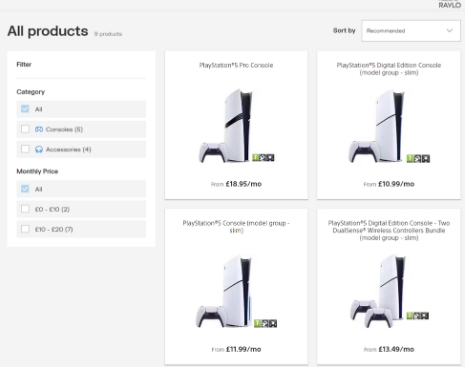Click badge icons on PlayStation 5 Pro image
Screen dimensions: 468x369
tap(263, 158)
